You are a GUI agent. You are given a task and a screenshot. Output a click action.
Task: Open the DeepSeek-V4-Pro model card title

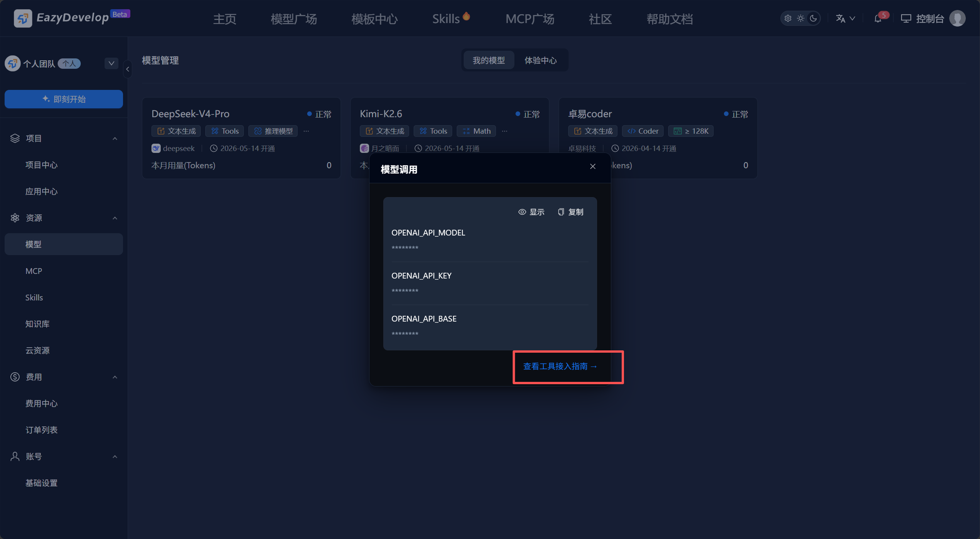[x=190, y=114]
